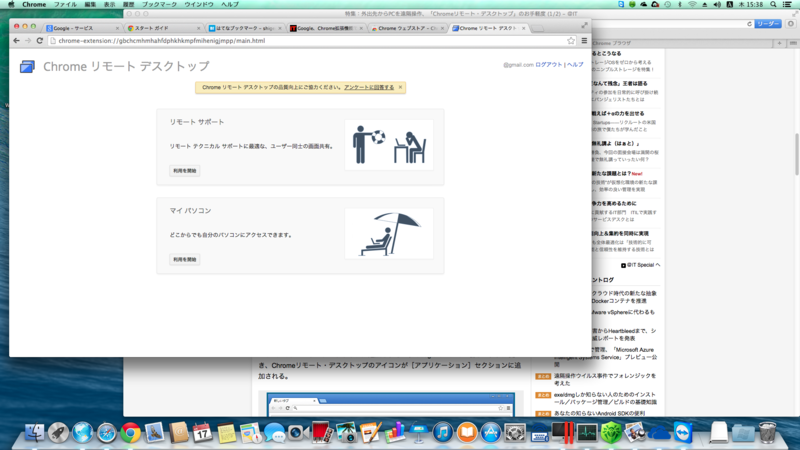Open Activity Monitor from the Dock
The image size is (800, 450).
click(587, 433)
